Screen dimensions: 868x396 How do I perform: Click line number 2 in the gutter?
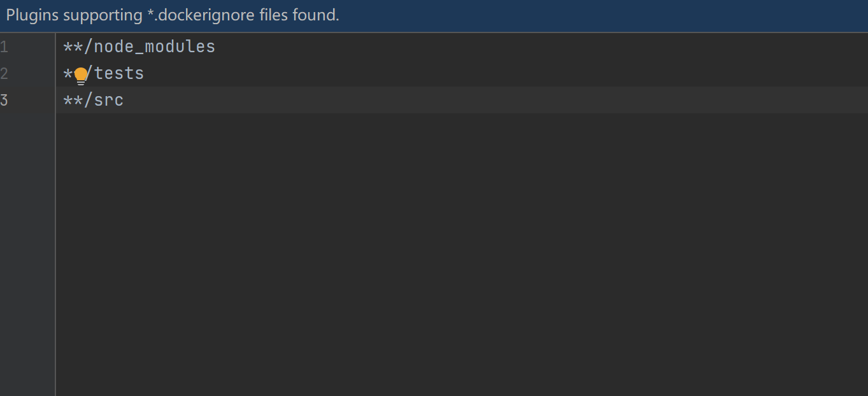click(5, 73)
